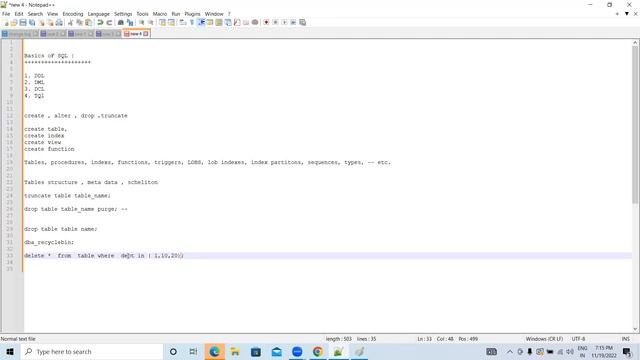This screenshot has height=360, width=640.
Task: Click 'Windows (CR LF)' in status bar
Action: click(x=544, y=339)
